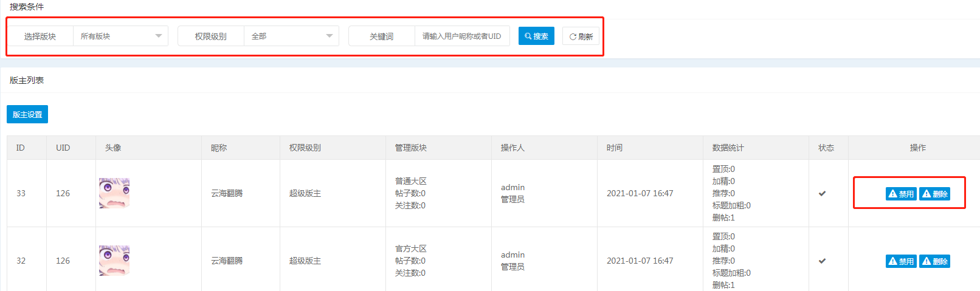Delete moderator with ID 32 via 删除

pyautogui.click(x=935, y=261)
